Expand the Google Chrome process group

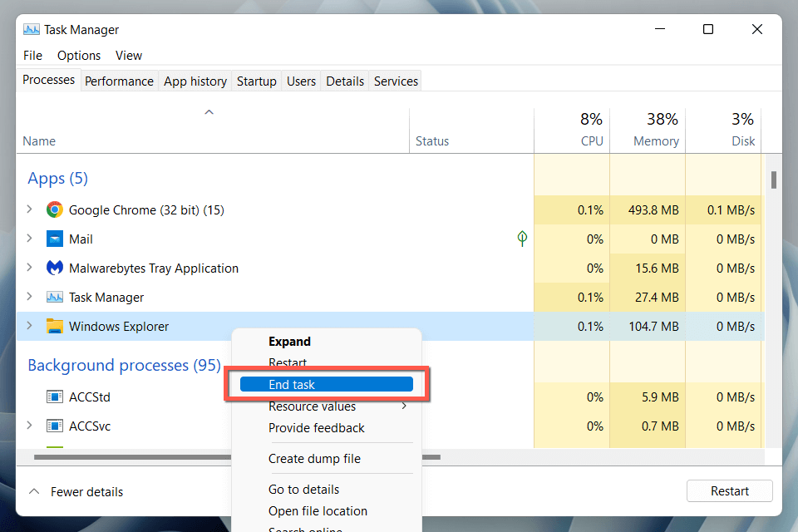pos(30,210)
